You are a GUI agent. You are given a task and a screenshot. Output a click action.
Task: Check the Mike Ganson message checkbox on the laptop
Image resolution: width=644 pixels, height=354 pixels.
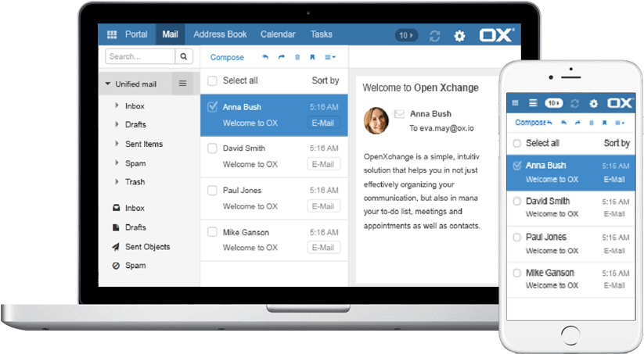coord(212,232)
